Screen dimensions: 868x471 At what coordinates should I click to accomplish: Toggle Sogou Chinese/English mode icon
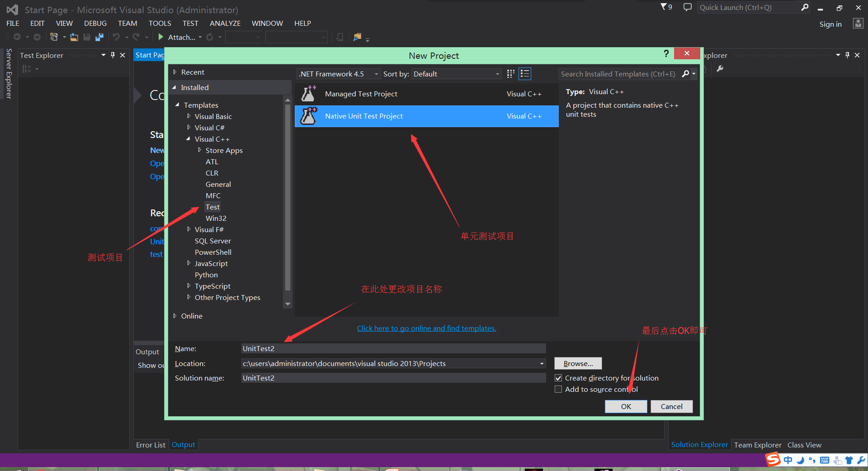(x=788, y=460)
